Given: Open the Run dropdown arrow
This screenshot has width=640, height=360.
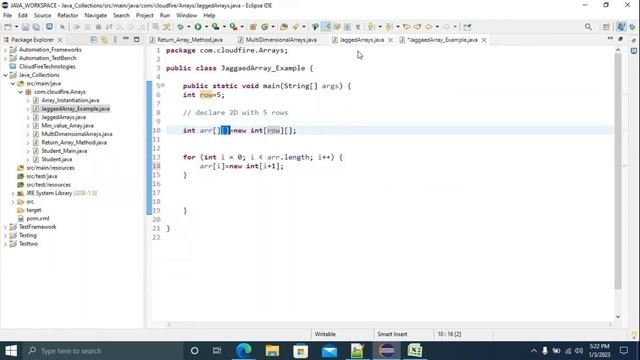Looking at the screenshot, I should (206, 27).
